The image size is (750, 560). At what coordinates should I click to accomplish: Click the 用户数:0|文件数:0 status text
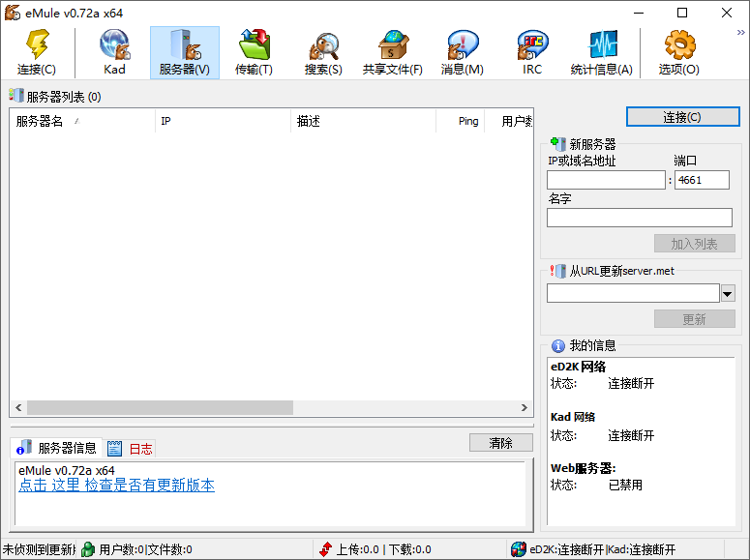tap(145, 549)
